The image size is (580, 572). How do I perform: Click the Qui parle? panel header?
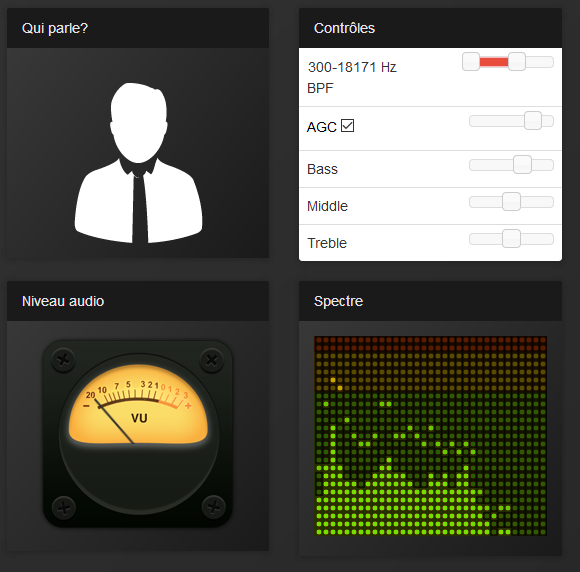[138, 28]
